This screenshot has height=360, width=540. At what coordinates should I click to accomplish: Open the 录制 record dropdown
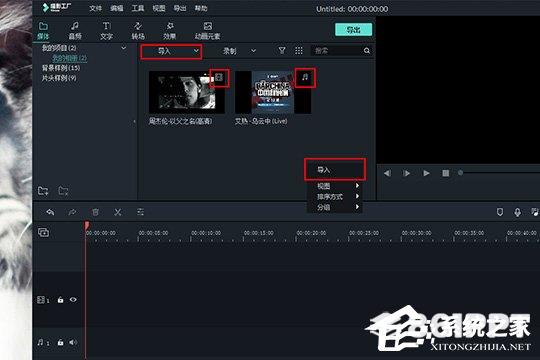[238, 51]
